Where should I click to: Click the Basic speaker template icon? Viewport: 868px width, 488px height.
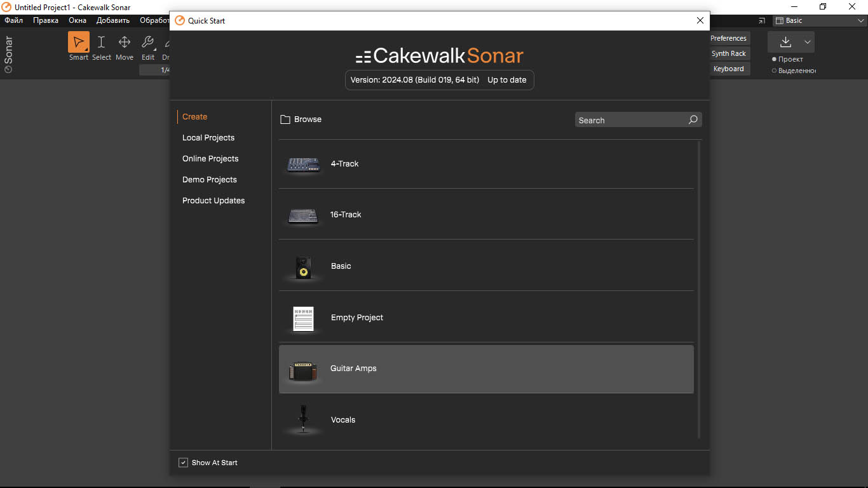[x=304, y=267]
